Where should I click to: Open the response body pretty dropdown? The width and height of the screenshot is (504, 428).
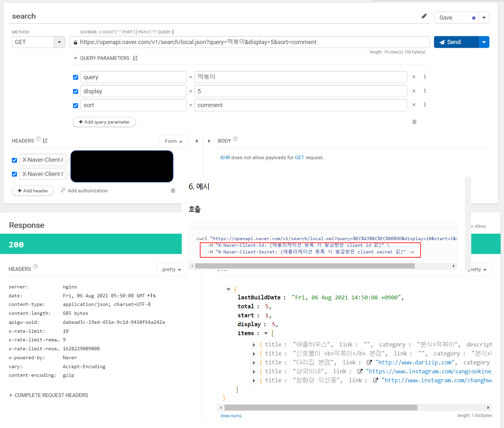(x=477, y=270)
